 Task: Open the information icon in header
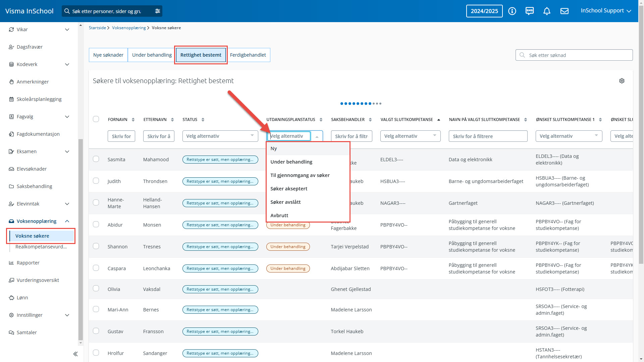pyautogui.click(x=512, y=11)
